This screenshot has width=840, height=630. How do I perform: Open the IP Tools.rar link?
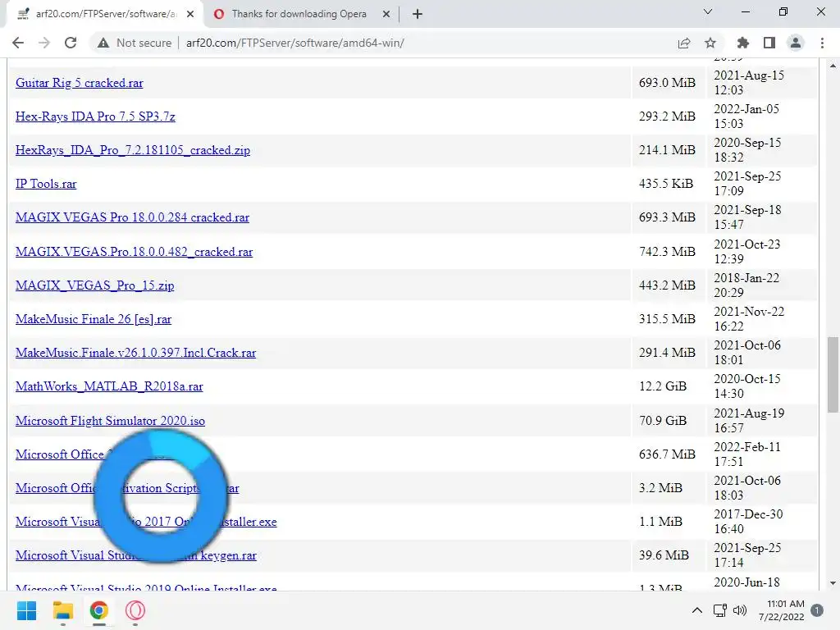(46, 184)
